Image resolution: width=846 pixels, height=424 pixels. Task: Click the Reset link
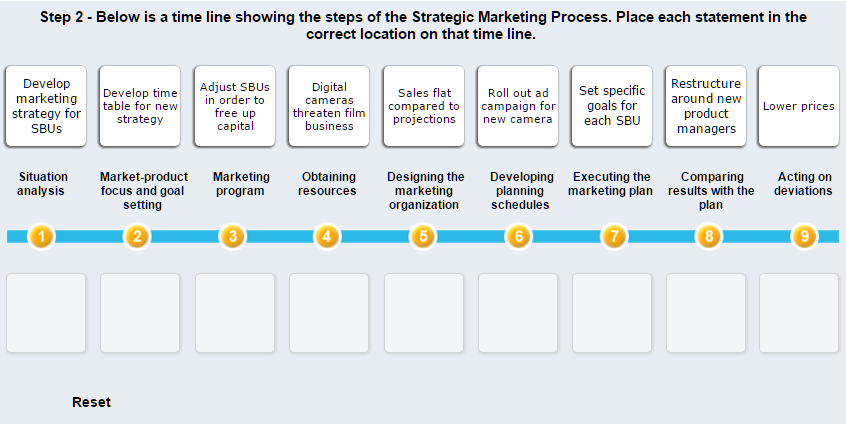click(91, 402)
